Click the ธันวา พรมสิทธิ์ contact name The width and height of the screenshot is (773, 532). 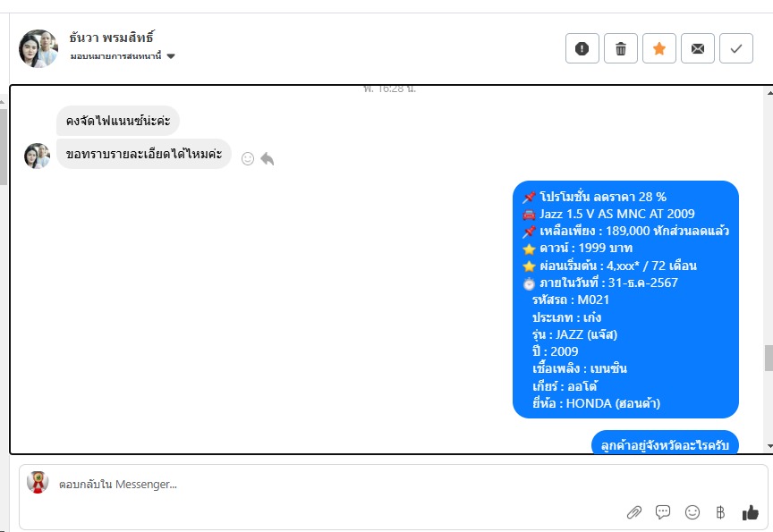coord(112,38)
